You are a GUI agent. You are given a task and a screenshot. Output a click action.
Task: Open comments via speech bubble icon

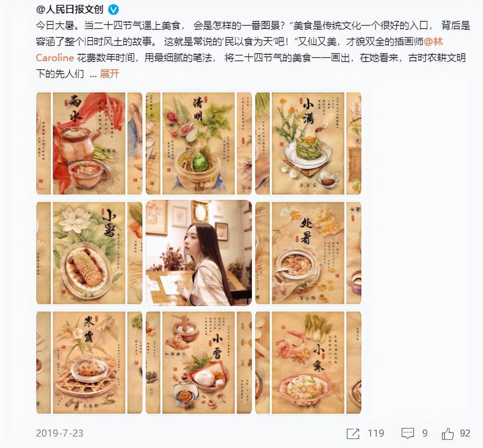408,433
